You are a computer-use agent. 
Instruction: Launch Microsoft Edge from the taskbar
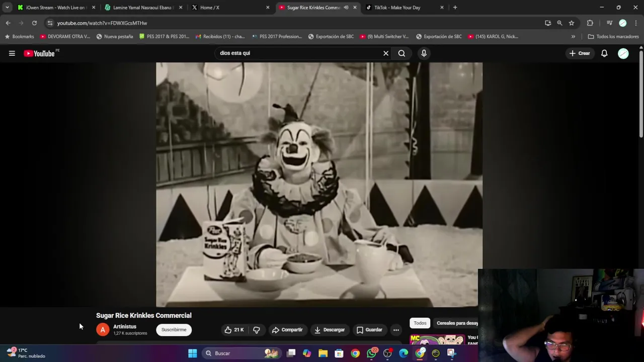tap(404, 353)
